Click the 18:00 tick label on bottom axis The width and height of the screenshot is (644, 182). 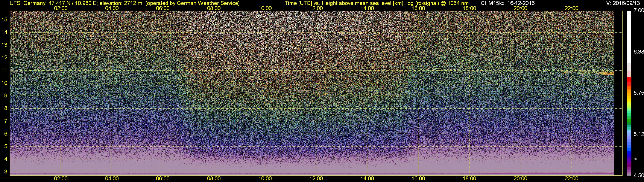click(x=469, y=179)
